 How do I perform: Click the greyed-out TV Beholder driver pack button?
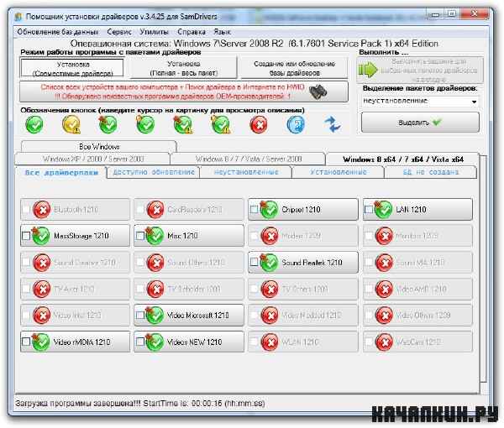(x=189, y=289)
